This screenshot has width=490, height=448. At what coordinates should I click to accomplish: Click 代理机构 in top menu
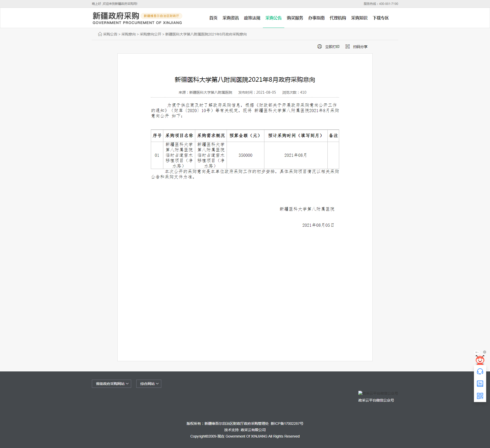coord(338,18)
